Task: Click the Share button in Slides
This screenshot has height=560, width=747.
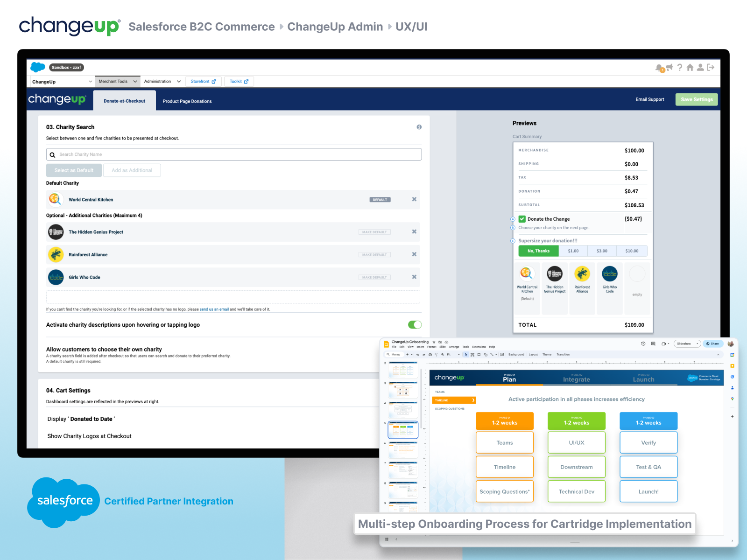Action: tap(713, 343)
